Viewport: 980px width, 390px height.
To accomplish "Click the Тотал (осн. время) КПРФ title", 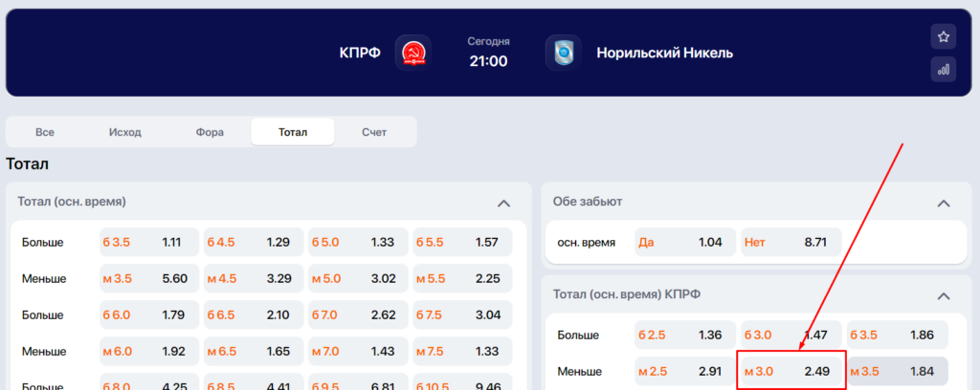I will point(626,293).
